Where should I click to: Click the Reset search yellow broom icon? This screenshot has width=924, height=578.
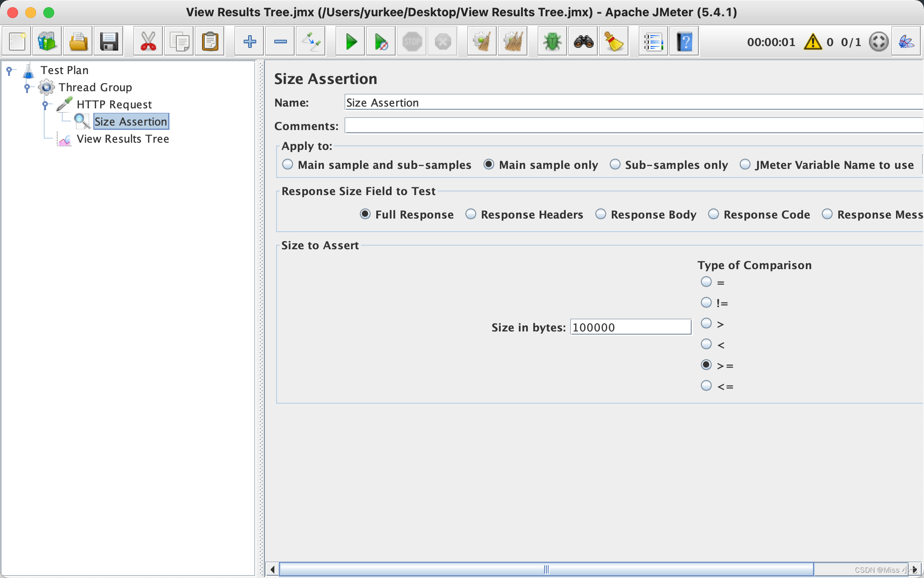(x=614, y=42)
